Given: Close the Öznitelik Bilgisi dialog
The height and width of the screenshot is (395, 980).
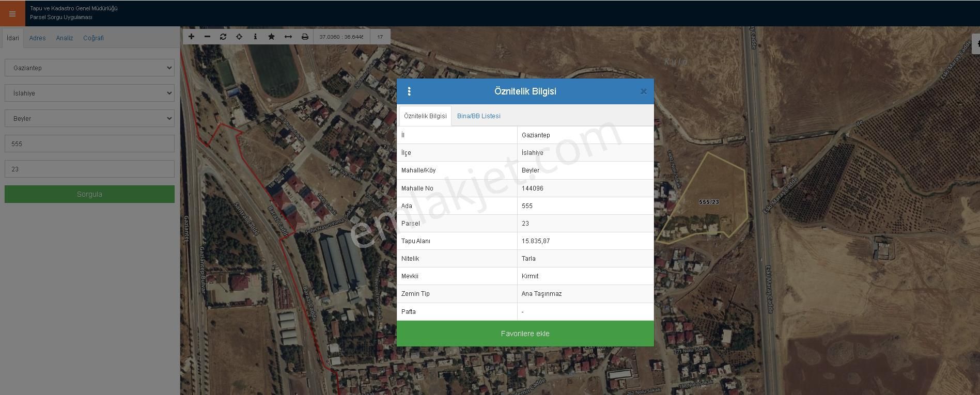Looking at the screenshot, I should pyautogui.click(x=644, y=91).
